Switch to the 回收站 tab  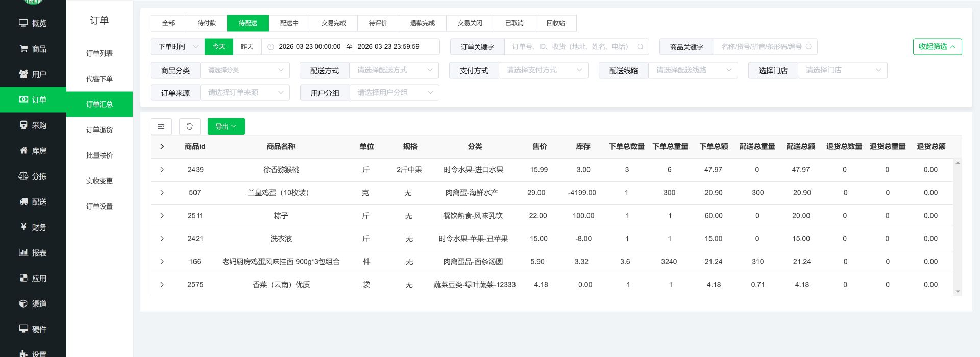click(x=556, y=23)
